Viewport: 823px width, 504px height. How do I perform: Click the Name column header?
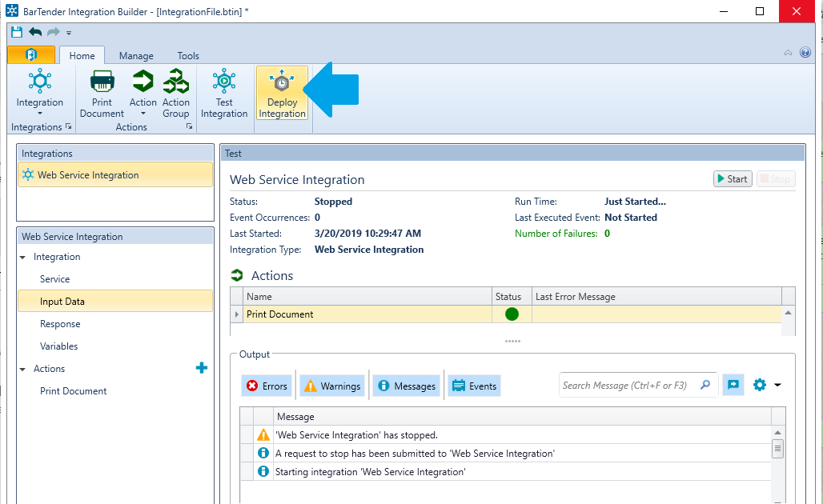pos(367,296)
